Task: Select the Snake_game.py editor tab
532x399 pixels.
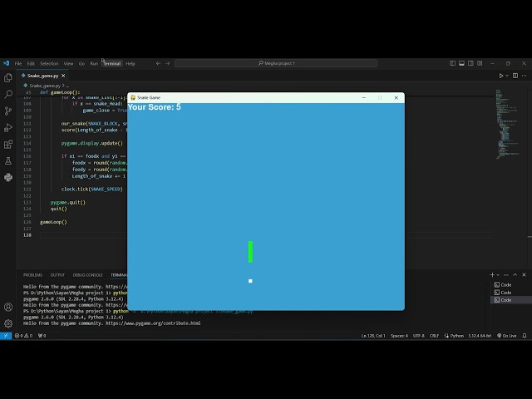Action: (x=42, y=76)
